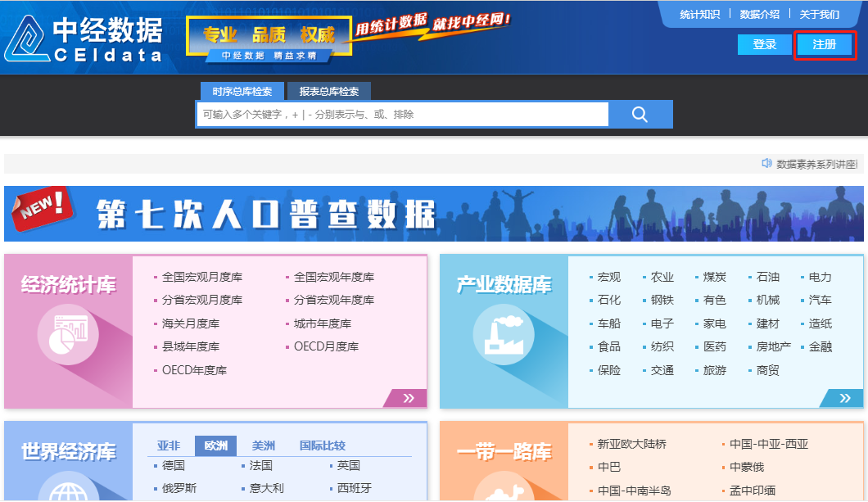Image resolution: width=868 pixels, height=502 pixels.
Task: Open the 房地产 industry link
Action: tap(773, 346)
